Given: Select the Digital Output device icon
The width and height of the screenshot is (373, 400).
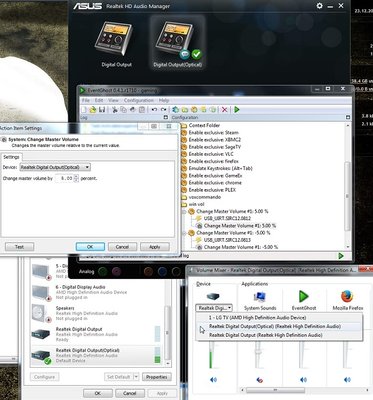Looking at the screenshot, I should point(114,39).
